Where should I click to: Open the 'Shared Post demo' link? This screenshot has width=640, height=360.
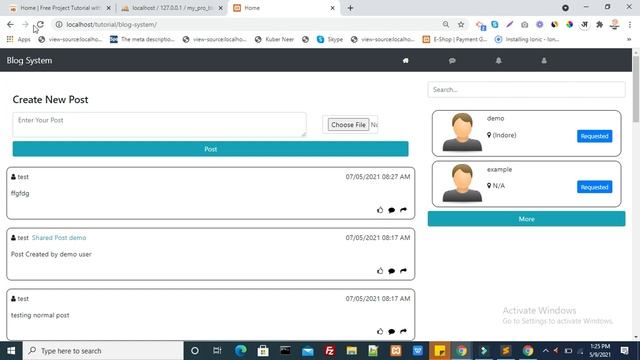click(x=59, y=238)
